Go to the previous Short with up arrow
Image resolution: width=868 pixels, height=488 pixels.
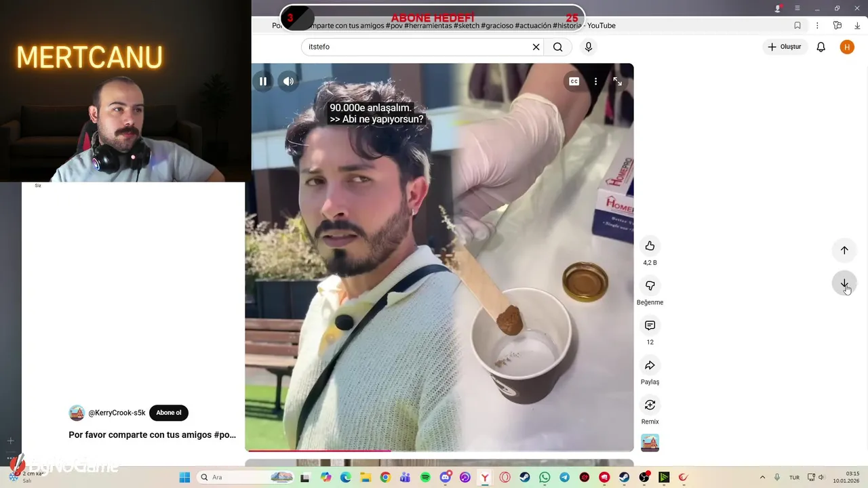844,250
